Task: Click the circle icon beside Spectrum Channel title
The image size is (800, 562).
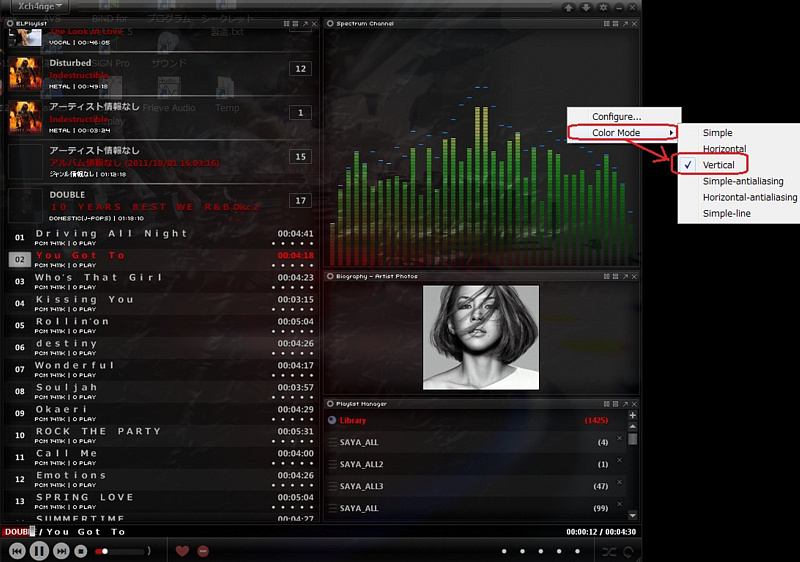Action: [330, 23]
